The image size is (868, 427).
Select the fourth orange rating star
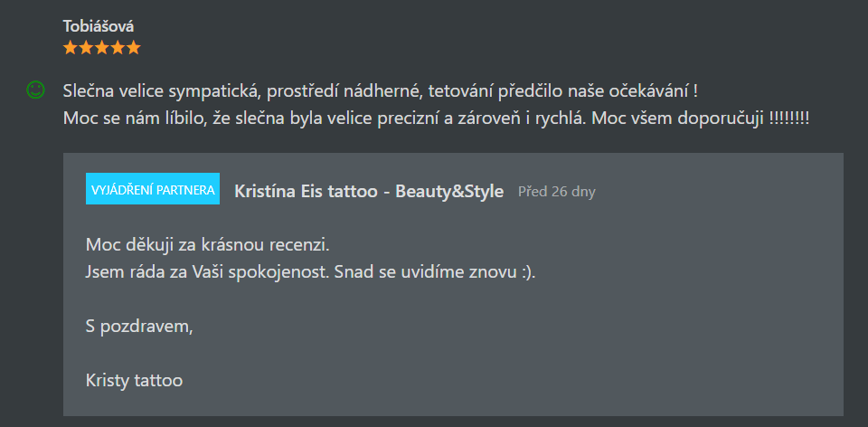point(118,48)
